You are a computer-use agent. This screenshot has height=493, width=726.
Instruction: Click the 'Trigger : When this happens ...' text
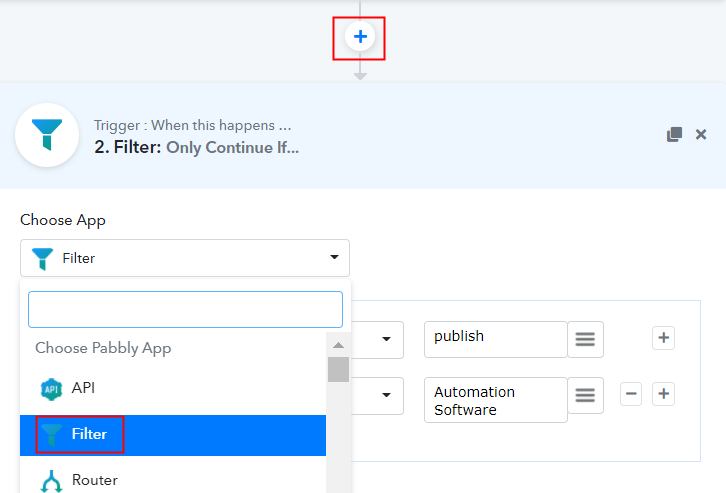(x=193, y=125)
